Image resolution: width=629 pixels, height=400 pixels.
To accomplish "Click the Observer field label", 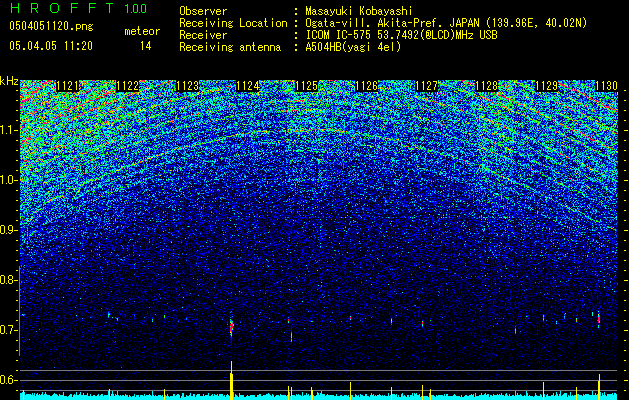I will coord(203,11).
